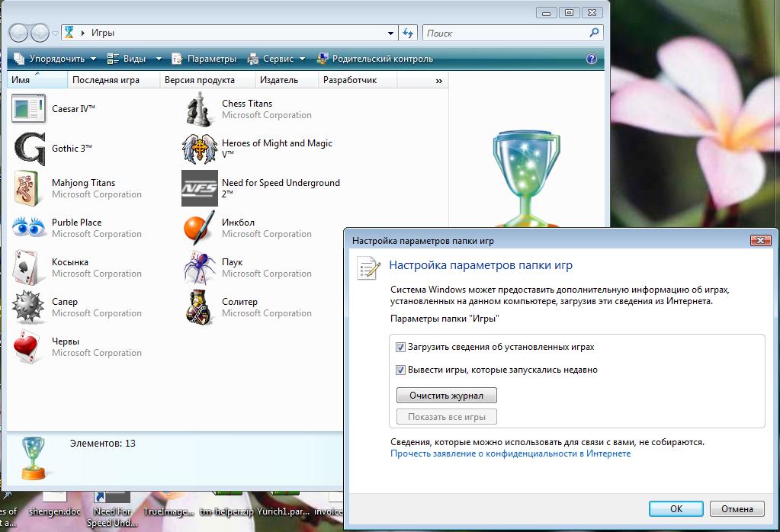
Task: Select the Паук game label
Action: pyautogui.click(x=232, y=262)
